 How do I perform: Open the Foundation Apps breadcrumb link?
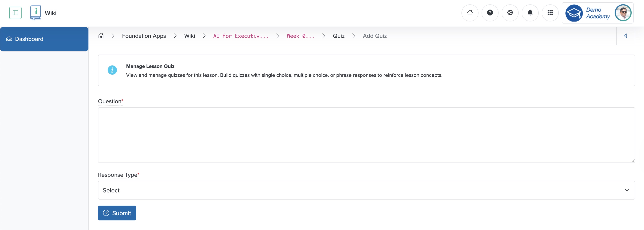point(144,36)
